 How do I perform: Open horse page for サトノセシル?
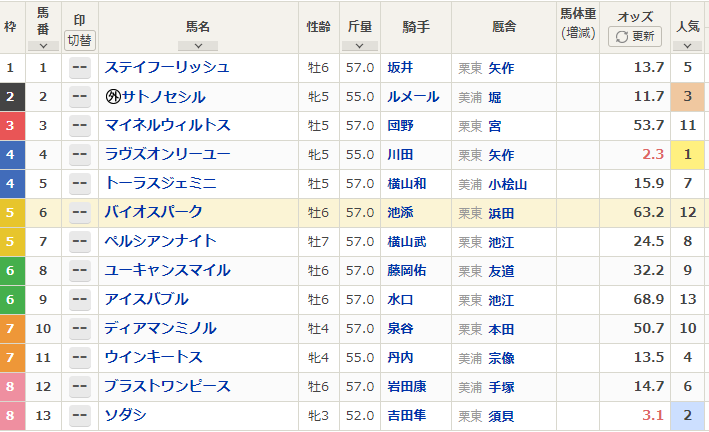coord(163,96)
